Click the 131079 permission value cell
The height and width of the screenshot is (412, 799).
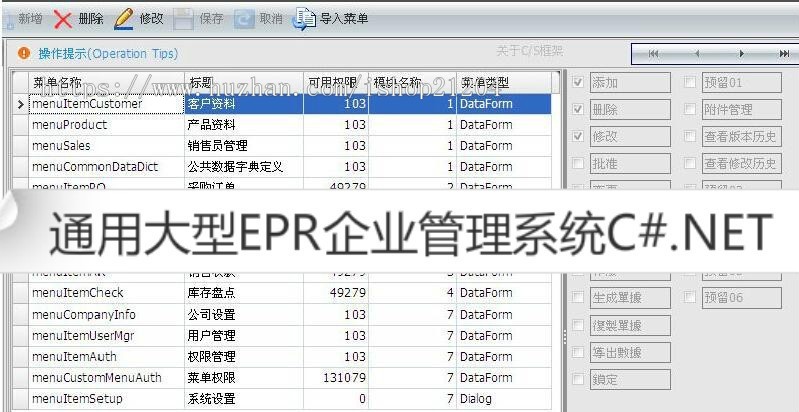coord(336,377)
